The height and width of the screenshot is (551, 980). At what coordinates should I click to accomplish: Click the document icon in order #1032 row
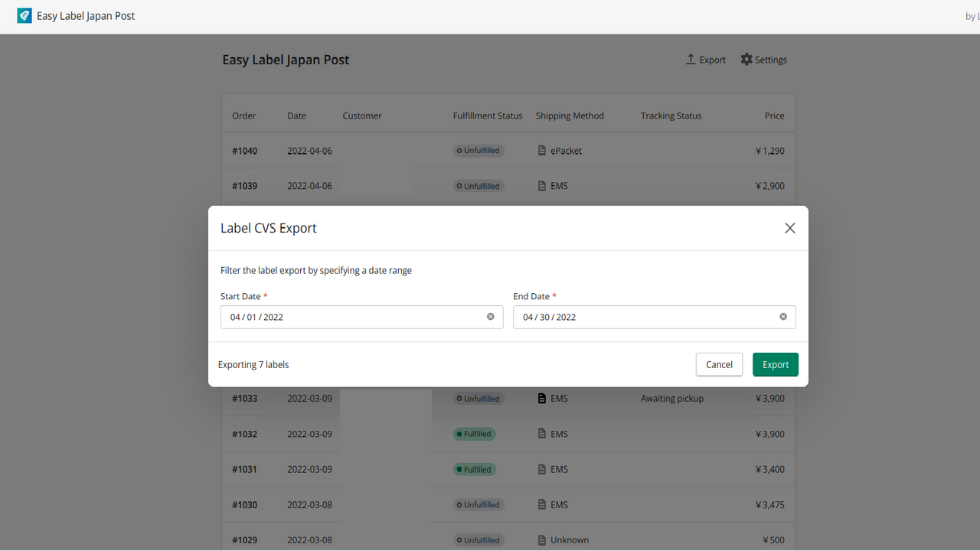[542, 434]
